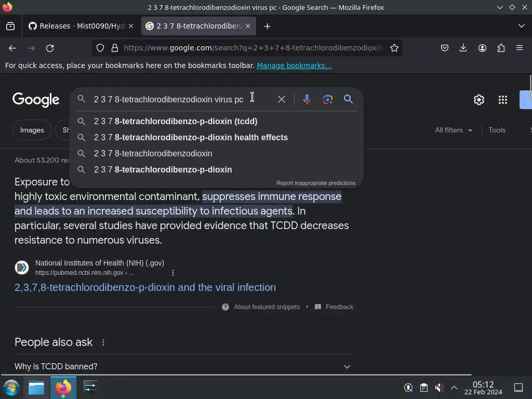Image resolution: width=532 pixels, height=399 pixels.
Task: List all tabs with the chevron
Action: point(522,26)
